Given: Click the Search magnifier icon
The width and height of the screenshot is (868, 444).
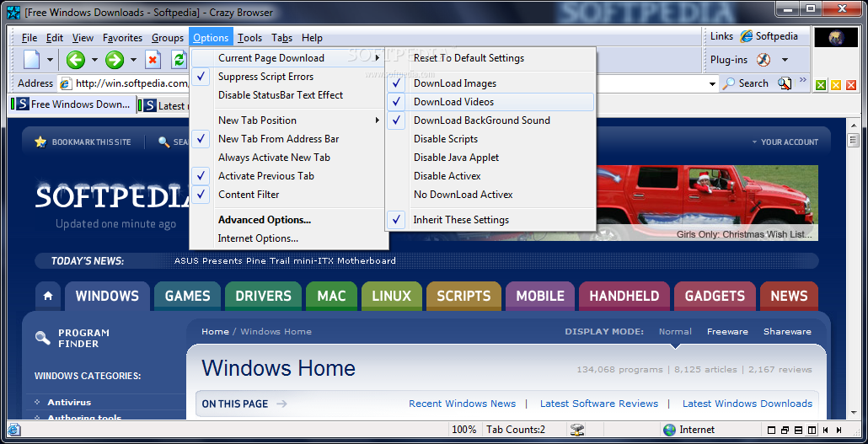Looking at the screenshot, I should (729, 83).
